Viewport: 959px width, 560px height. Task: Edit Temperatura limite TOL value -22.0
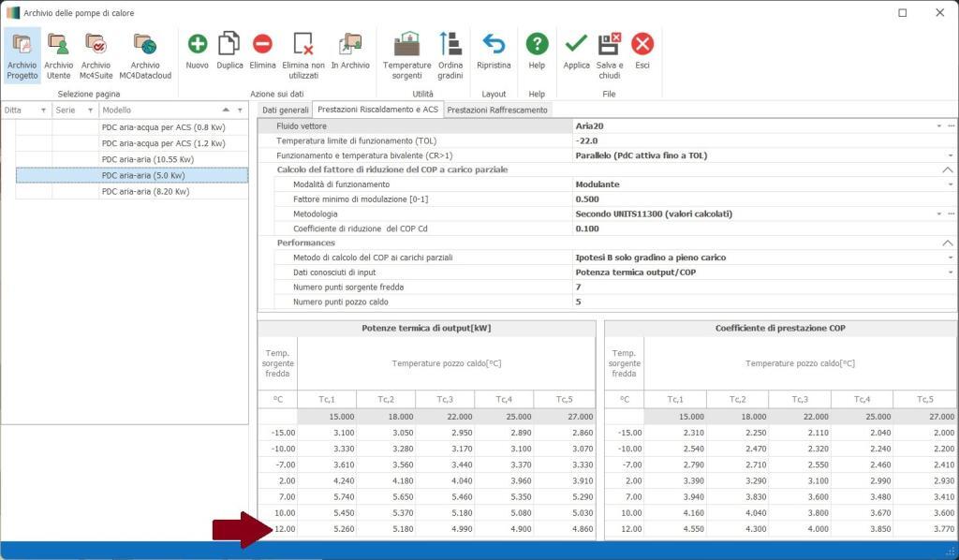point(764,140)
